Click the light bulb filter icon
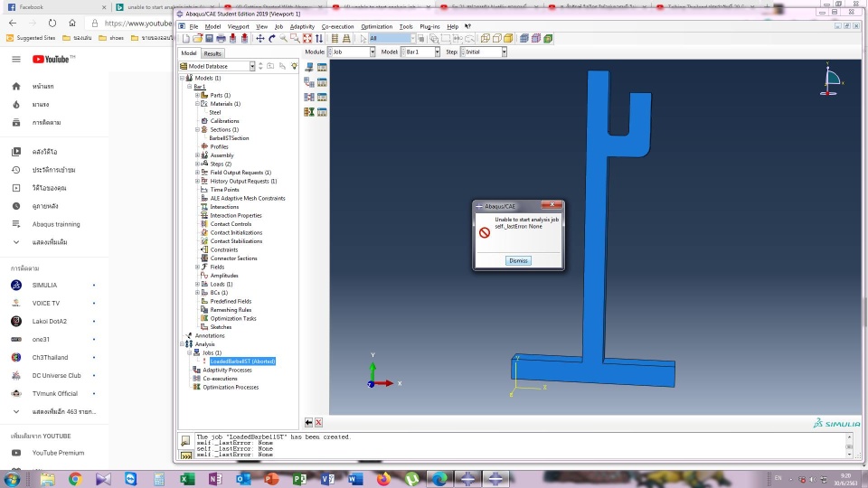The height and width of the screenshot is (488, 868). (294, 66)
